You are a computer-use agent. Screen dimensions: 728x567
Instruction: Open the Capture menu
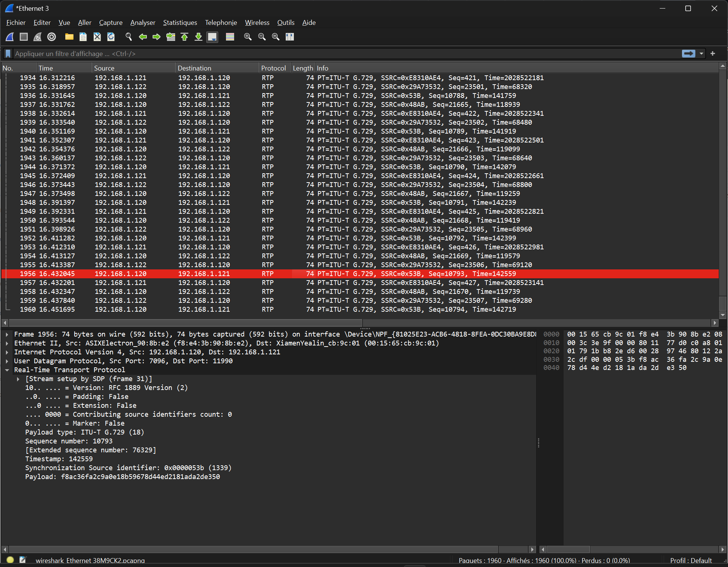(111, 23)
